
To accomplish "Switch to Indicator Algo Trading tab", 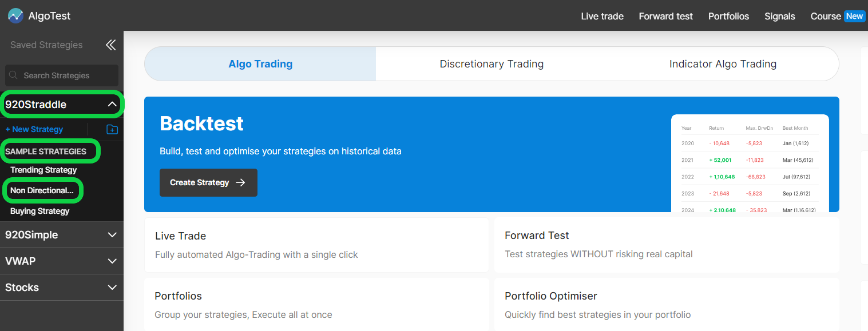I will point(723,64).
